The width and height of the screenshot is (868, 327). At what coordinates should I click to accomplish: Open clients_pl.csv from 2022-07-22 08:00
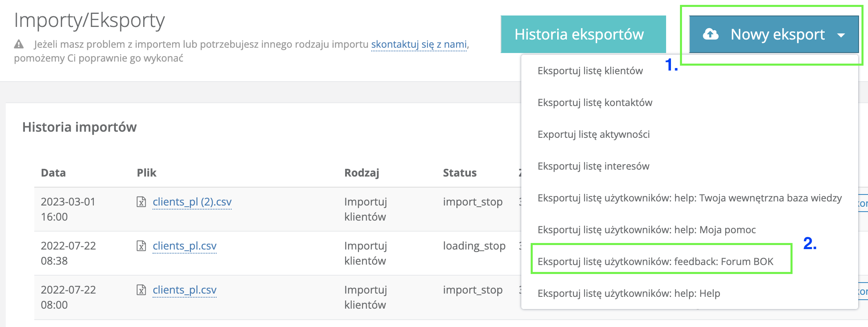184,290
